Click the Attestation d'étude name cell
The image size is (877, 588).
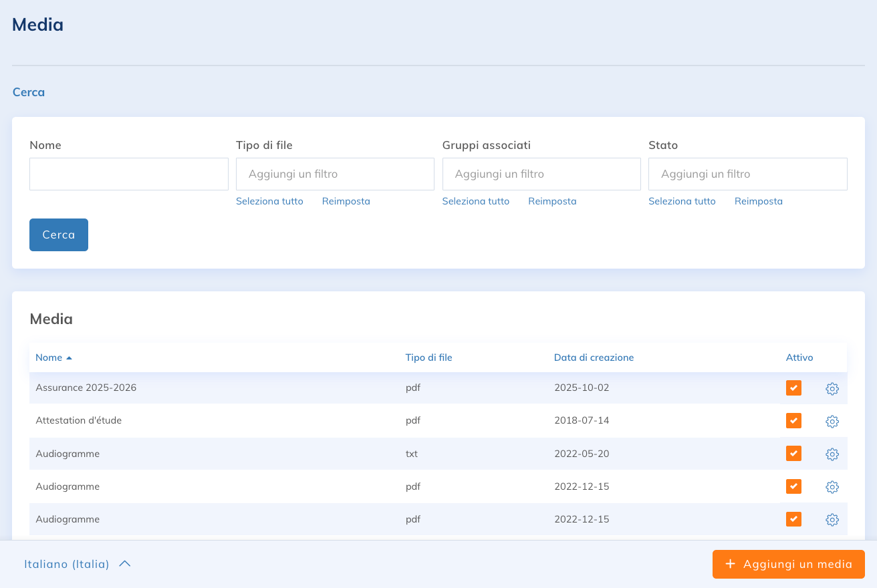[78, 420]
